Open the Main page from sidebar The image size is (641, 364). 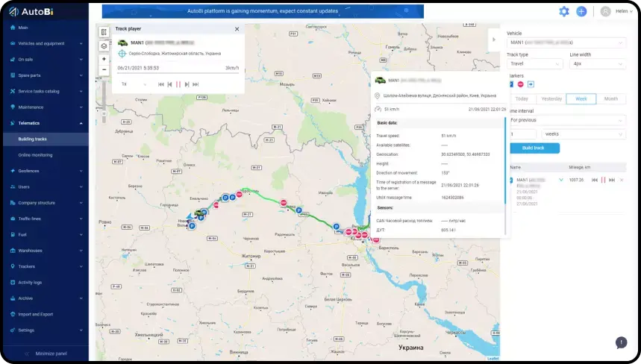(23, 28)
